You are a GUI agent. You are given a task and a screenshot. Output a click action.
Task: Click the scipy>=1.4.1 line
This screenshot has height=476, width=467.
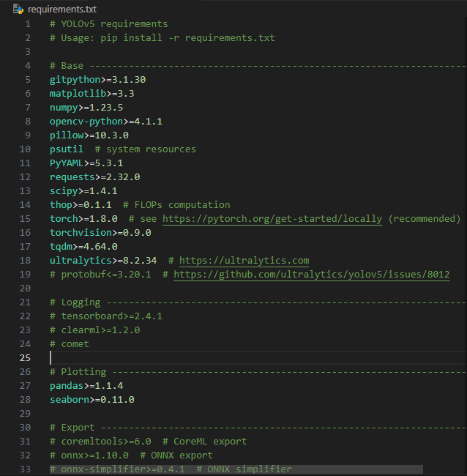pyautogui.click(x=83, y=191)
